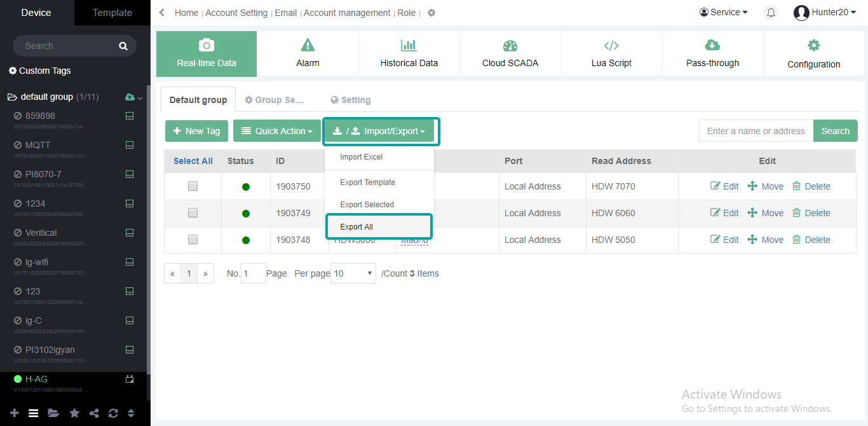Check the box for tag 1903748
Viewport: 868px width, 426px height.
coord(193,240)
